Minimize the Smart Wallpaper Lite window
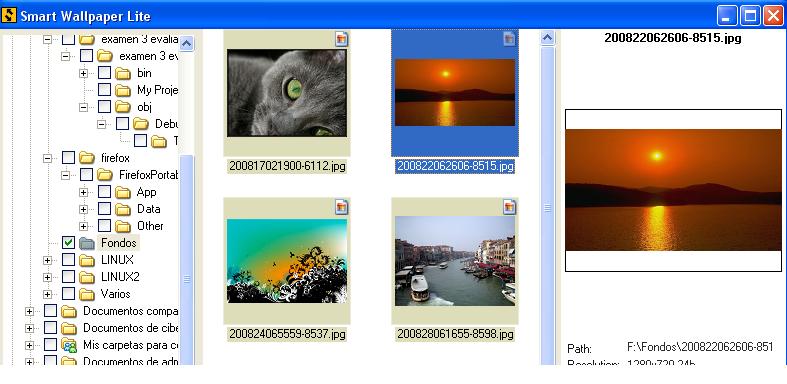787x384 pixels. tap(727, 16)
